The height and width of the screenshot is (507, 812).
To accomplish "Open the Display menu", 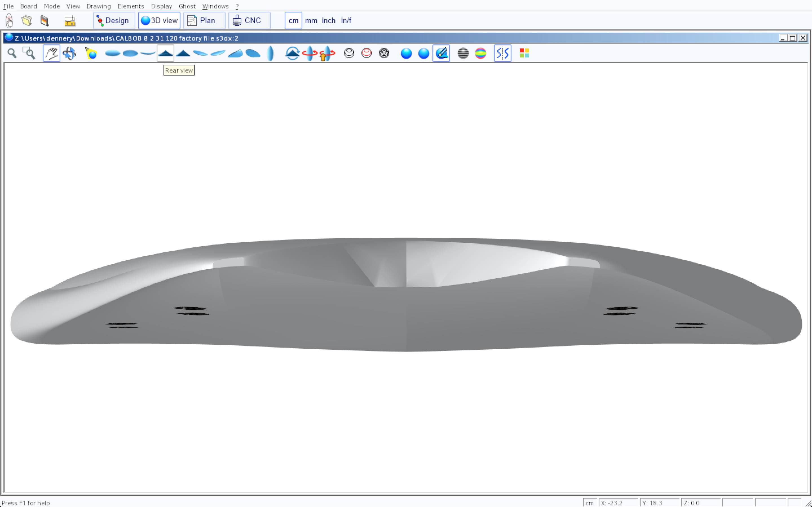I will coord(161,6).
